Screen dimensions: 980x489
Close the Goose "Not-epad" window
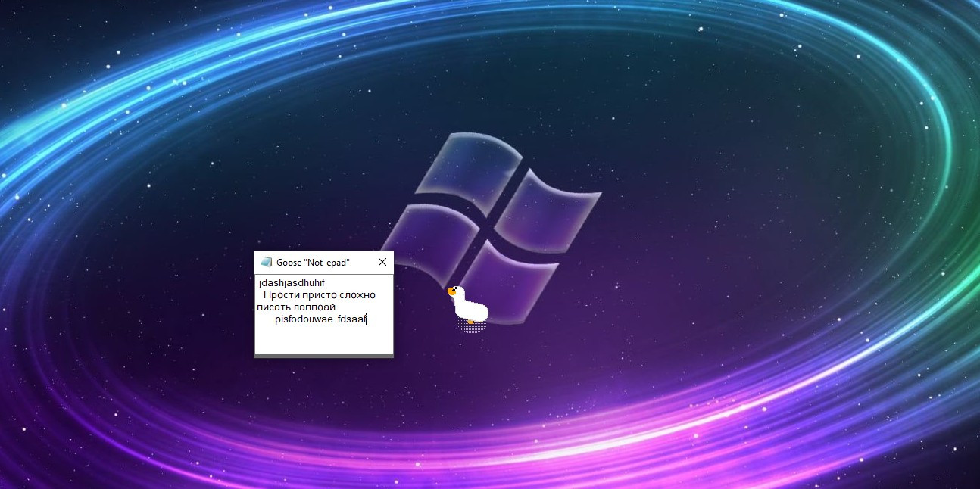point(382,262)
